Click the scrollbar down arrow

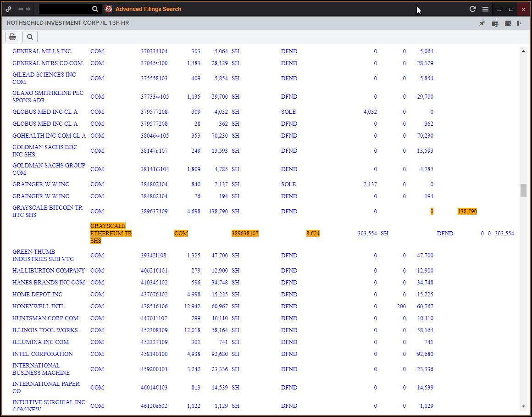(523, 406)
